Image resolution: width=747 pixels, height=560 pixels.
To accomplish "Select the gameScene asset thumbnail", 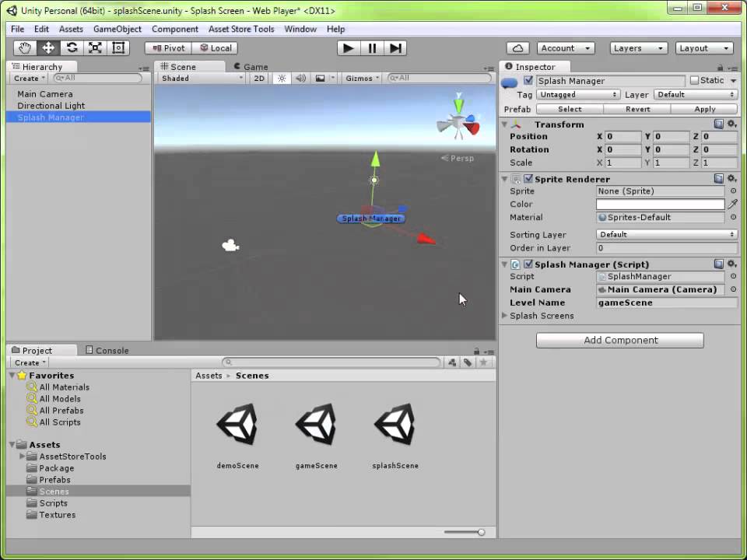I will click(x=317, y=425).
